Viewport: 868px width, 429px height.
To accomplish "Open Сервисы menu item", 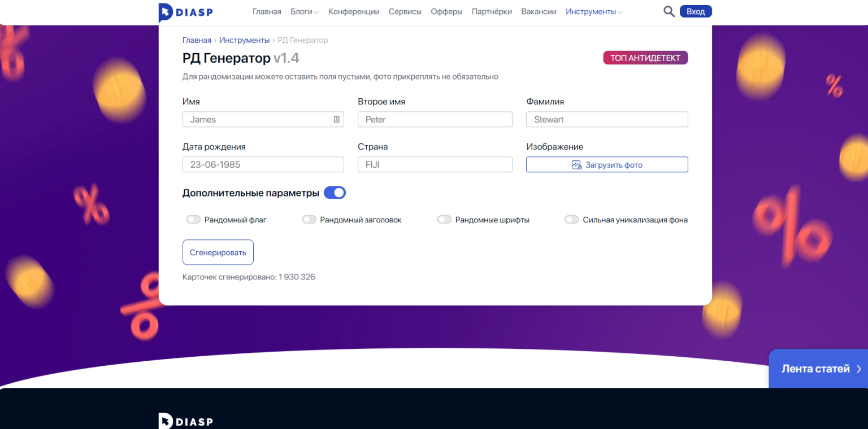I will pos(405,12).
